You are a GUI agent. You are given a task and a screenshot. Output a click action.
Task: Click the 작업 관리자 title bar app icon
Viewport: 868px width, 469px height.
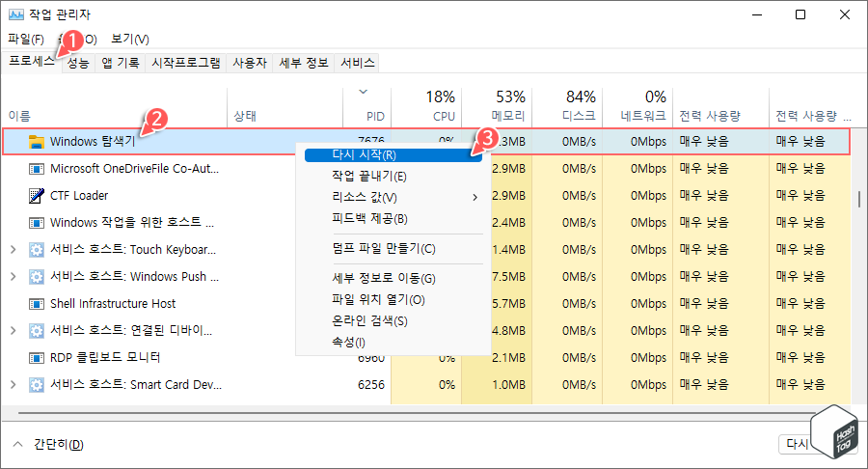click(x=16, y=14)
